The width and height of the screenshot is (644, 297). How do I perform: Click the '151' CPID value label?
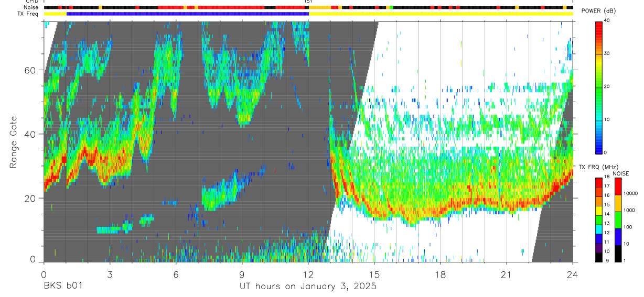point(308,2)
